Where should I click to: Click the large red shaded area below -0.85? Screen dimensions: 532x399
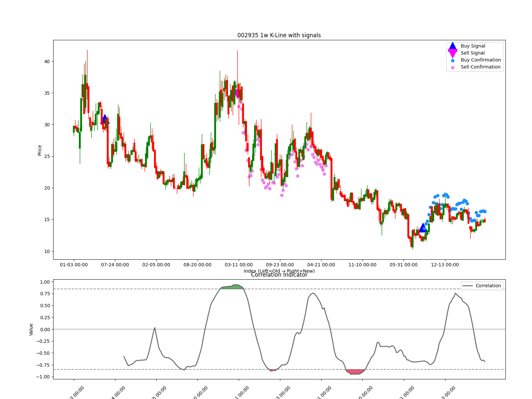[355, 371]
